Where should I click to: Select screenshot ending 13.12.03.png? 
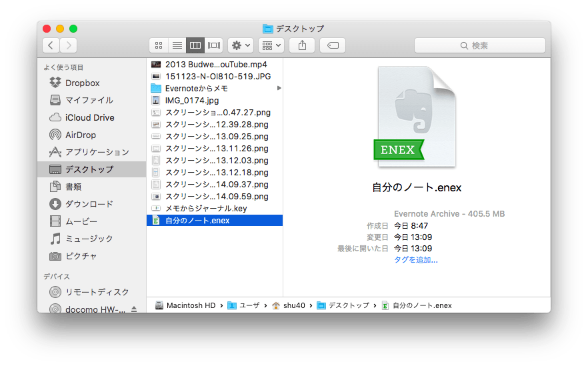tap(215, 161)
